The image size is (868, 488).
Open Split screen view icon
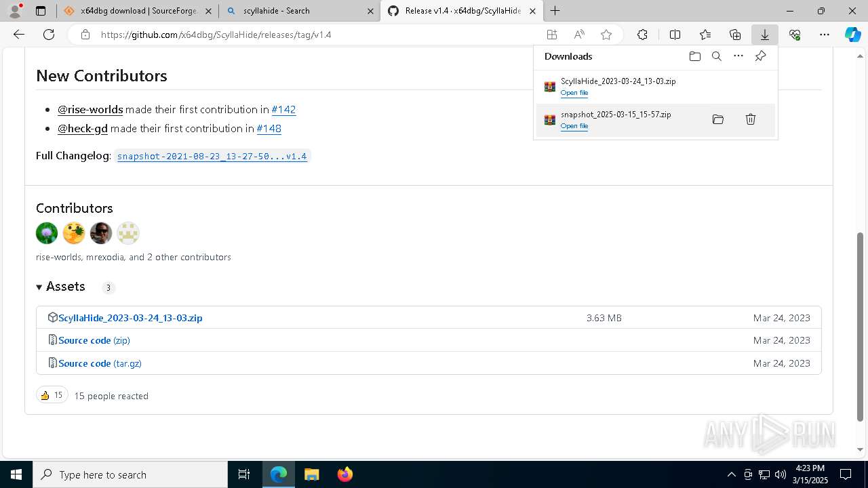click(675, 35)
